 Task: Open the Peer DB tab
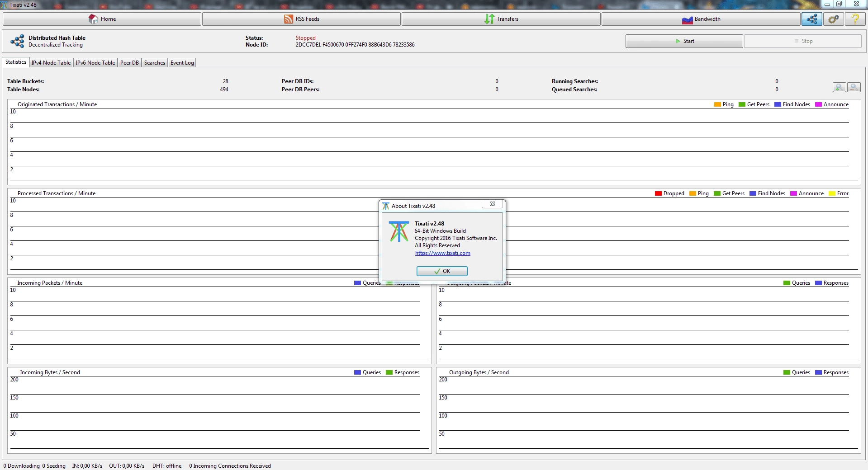tap(129, 63)
